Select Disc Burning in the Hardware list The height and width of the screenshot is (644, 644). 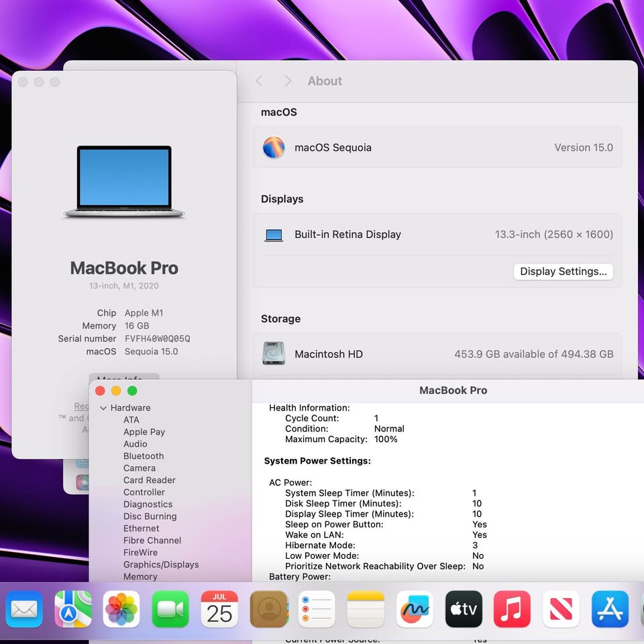(150, 517)
